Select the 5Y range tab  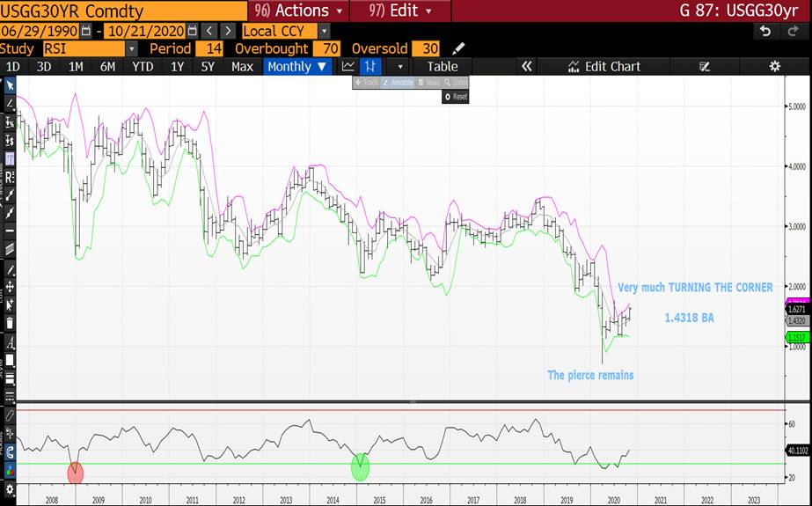click(208, 66)
